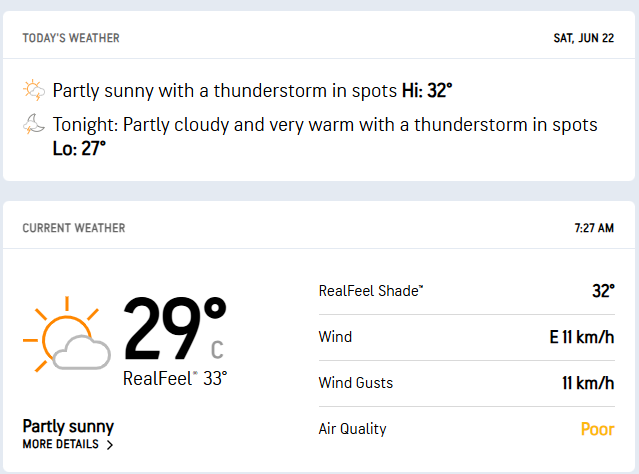
Task: Click the Today's Weather heading
Action: tap(71, 38)
